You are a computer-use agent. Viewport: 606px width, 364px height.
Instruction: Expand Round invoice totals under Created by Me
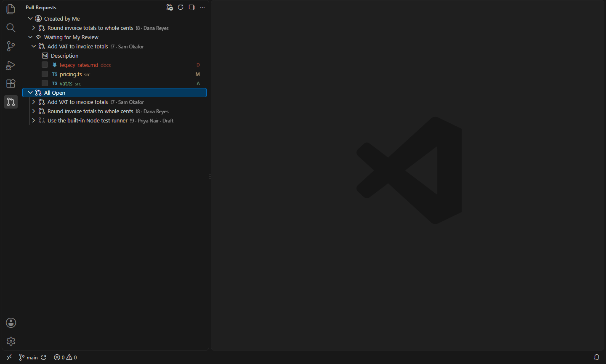pos(34,28)
